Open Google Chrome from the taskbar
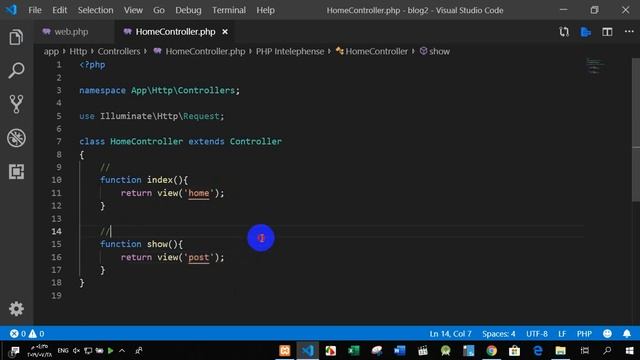The width and height of the screenshot is (640, 360). point(491,351)
